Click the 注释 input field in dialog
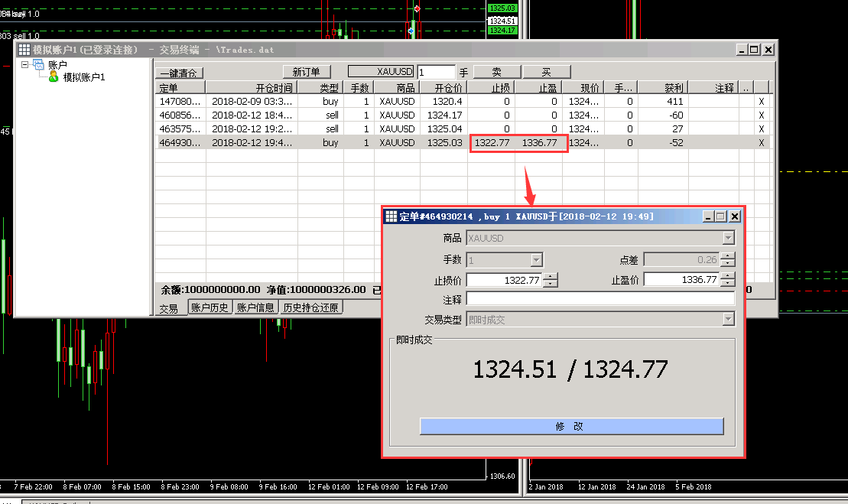This screenshot has height=504, width=848. [x=600, y=299]
